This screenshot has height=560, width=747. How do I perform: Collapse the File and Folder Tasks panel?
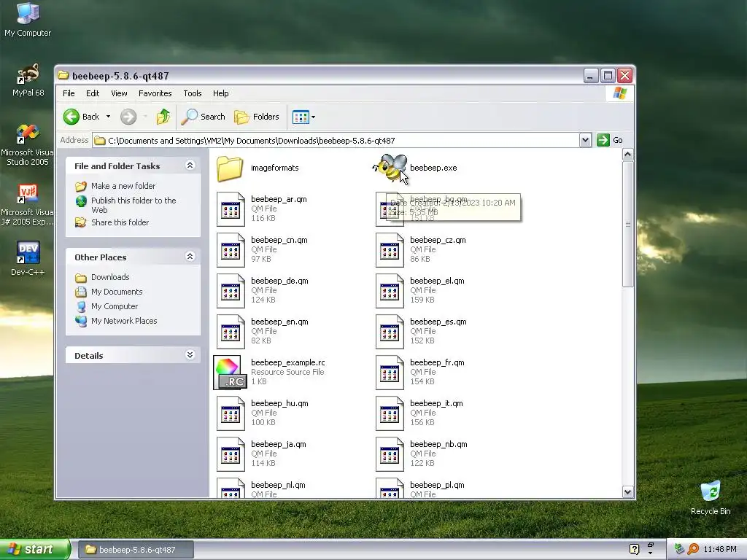[x=190, y=166]
